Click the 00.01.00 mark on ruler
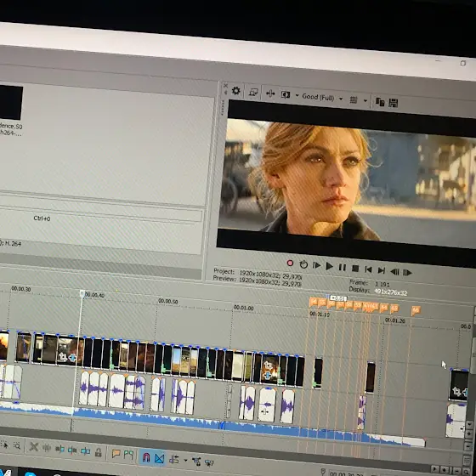This screenshot has height=476, width=476. tap(243, 308)
